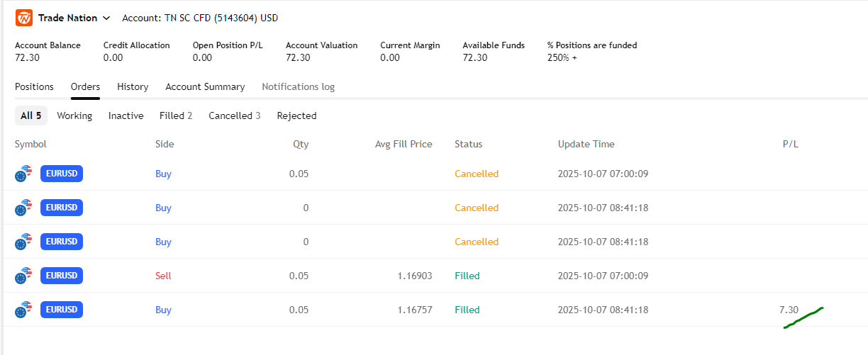This screenshot has height=355, width=868.
Task: Click EURUSD symbol badge in Sell row
Action: click(x=62, y=276)
